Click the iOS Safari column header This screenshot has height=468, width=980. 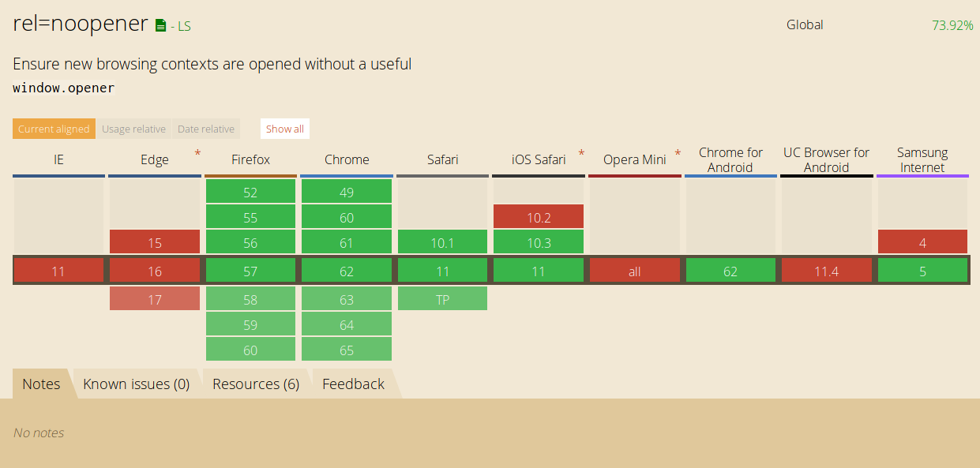(x=539, y=160)
